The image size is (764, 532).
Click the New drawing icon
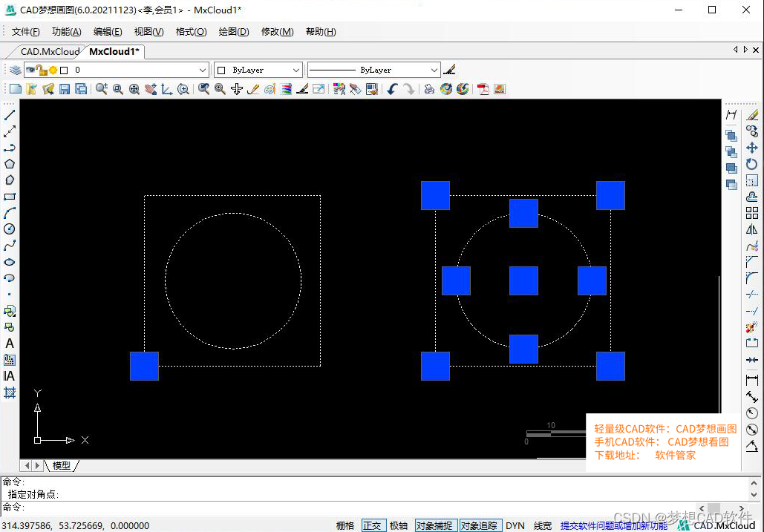[x=16, y=89]
